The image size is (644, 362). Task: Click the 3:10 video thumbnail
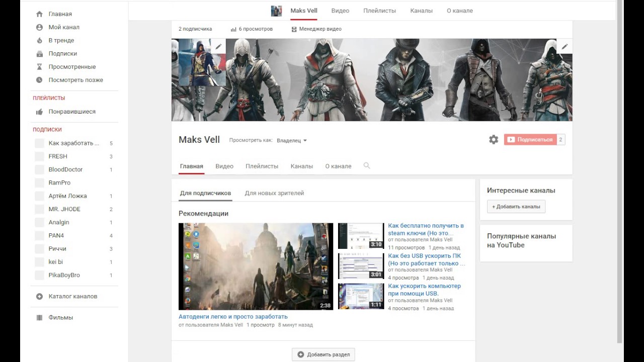tap(361, 236)
